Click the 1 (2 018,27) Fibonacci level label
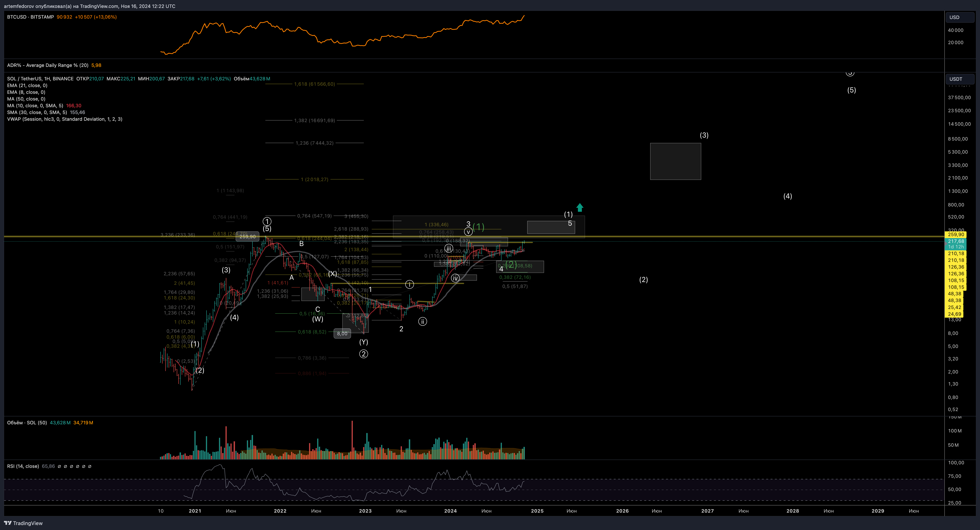Screen dimensions: 980x530 coord(315,180)
